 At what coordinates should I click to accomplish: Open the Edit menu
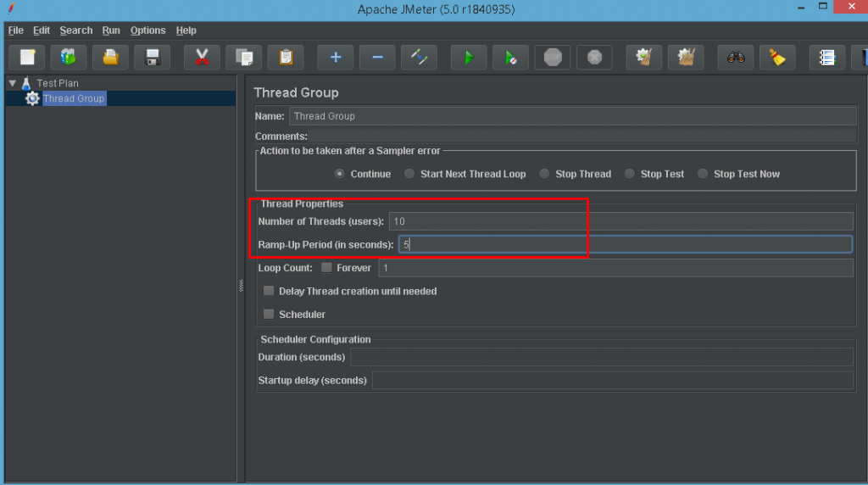pyautogui.click(x=42, y=31)
